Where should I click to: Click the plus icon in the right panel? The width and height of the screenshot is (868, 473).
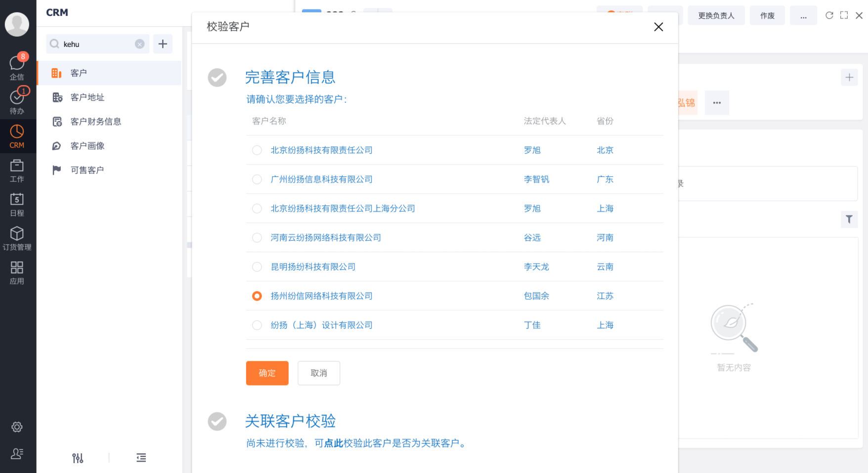(x=849, y=77)
